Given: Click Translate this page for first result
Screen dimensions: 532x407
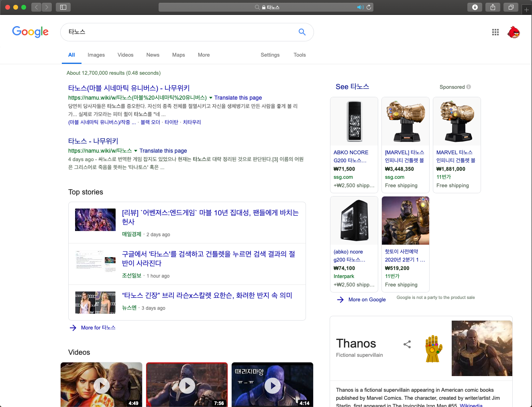Looking at the screenshot, I should tap(238, 98).
